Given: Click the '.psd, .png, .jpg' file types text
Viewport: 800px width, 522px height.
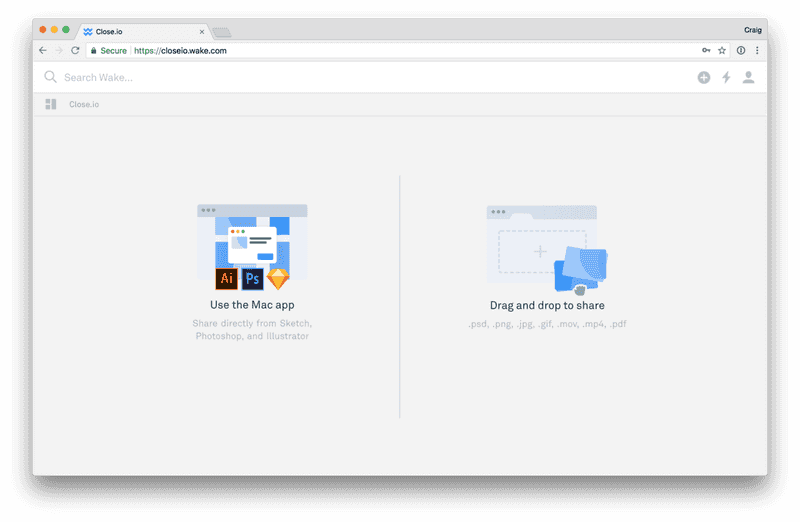Looking at the screenshot, I should [x=547, y=324].
